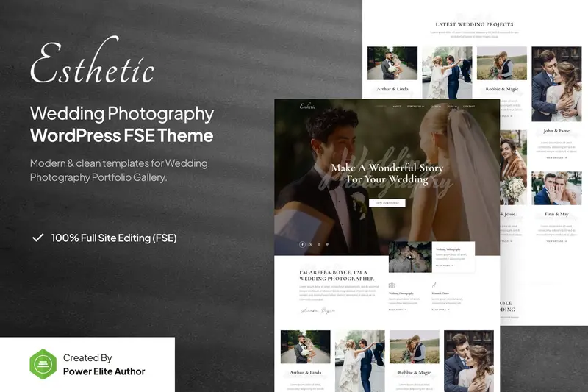Click View Details under John & Esme
Viewport: 588px width, 392px height.
click(x=556, y=157)
